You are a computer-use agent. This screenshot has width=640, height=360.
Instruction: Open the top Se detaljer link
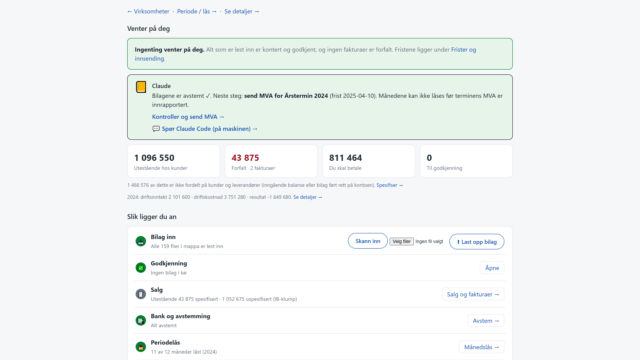(x=242, y=11)
